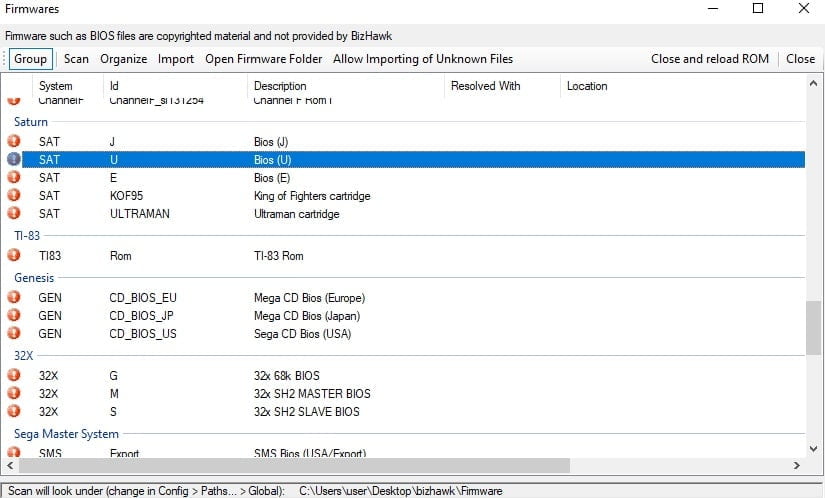Maximize the Firmwares window
Viewport: 825px width, 498px height.
(x=758, y=8)
